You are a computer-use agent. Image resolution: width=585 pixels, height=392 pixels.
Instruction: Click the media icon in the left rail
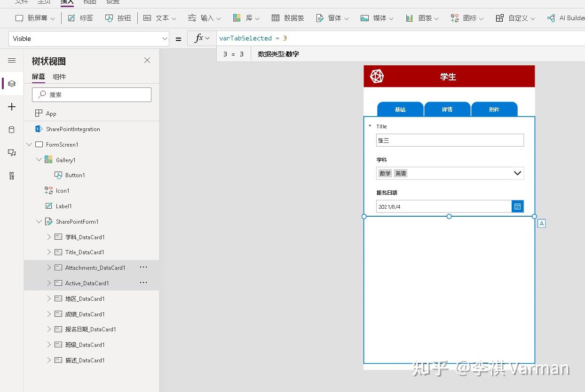(x=11, y=152)
